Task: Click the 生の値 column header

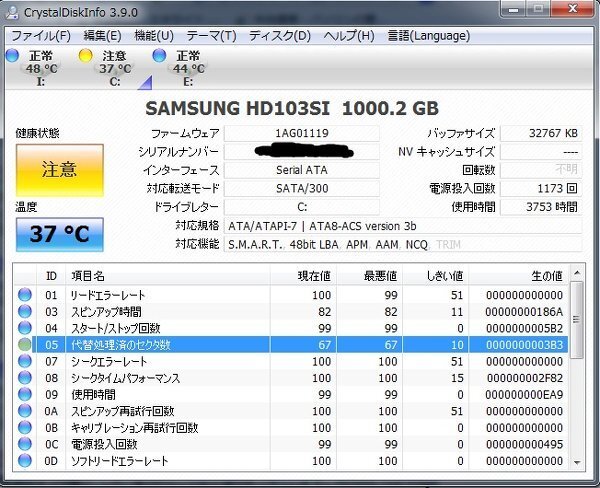Action: click(x=518, y=276)
